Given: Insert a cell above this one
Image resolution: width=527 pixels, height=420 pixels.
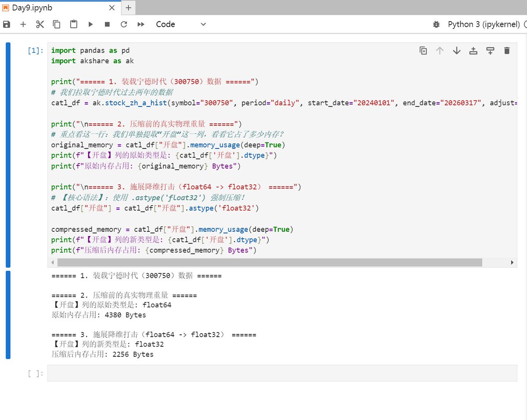Looking at the screenshot, I should [473, 50].
